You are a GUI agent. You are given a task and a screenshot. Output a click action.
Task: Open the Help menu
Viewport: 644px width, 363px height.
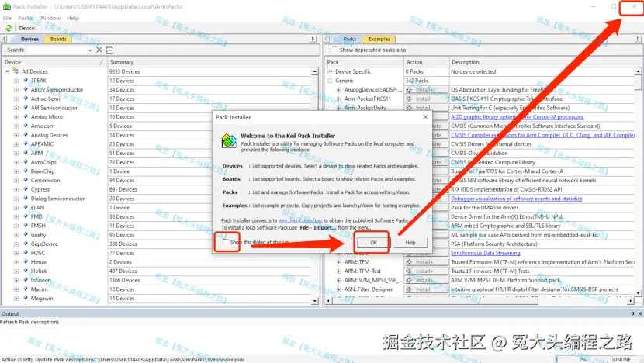click(73, 18)
